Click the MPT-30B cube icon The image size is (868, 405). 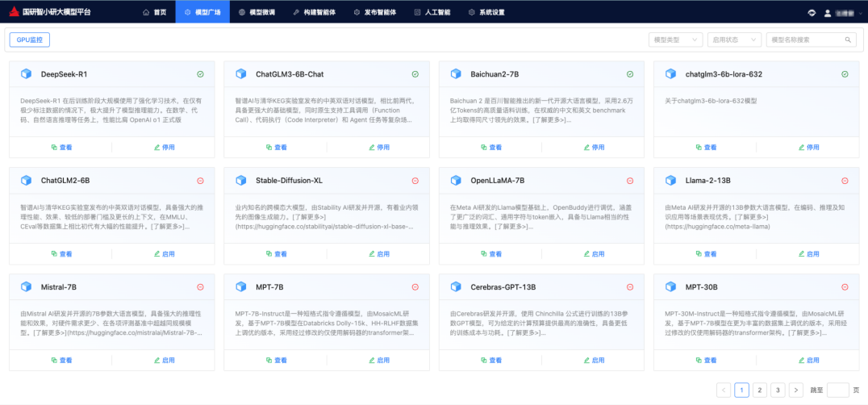coord(670,287)
